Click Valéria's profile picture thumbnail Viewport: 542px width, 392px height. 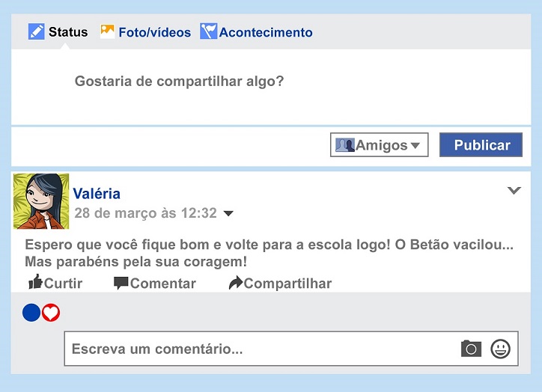coord(41,201)
